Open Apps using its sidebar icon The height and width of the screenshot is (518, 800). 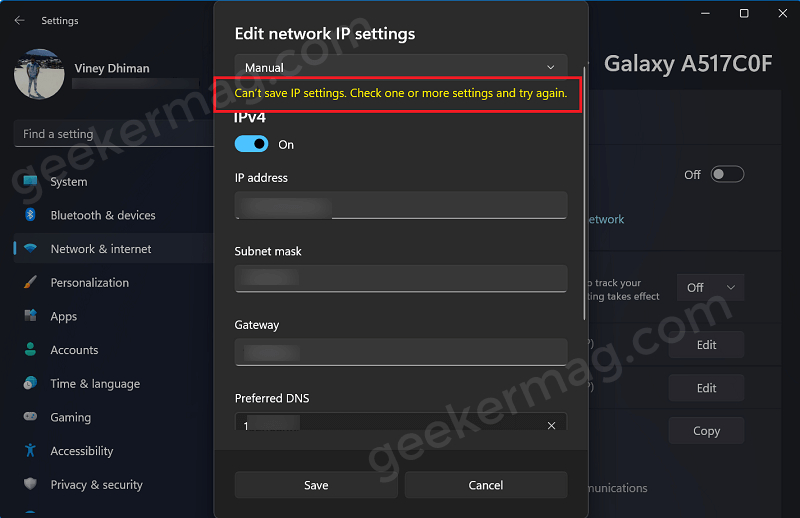30,315
